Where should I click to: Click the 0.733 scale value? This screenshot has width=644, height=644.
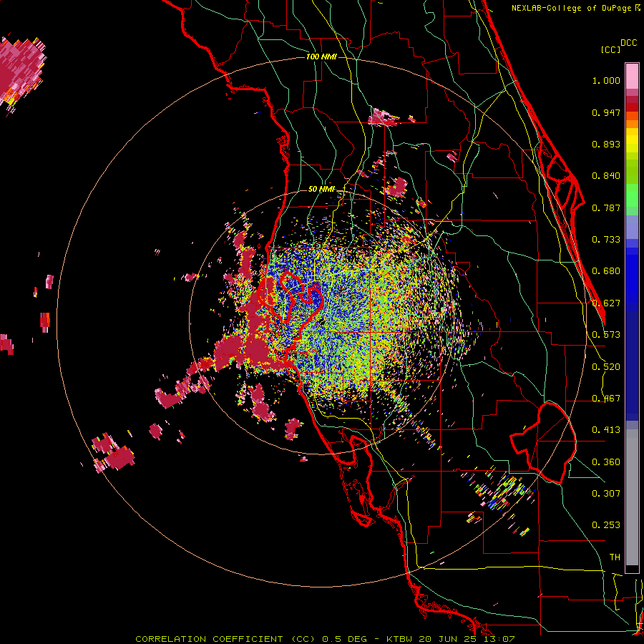click(606, 240)
